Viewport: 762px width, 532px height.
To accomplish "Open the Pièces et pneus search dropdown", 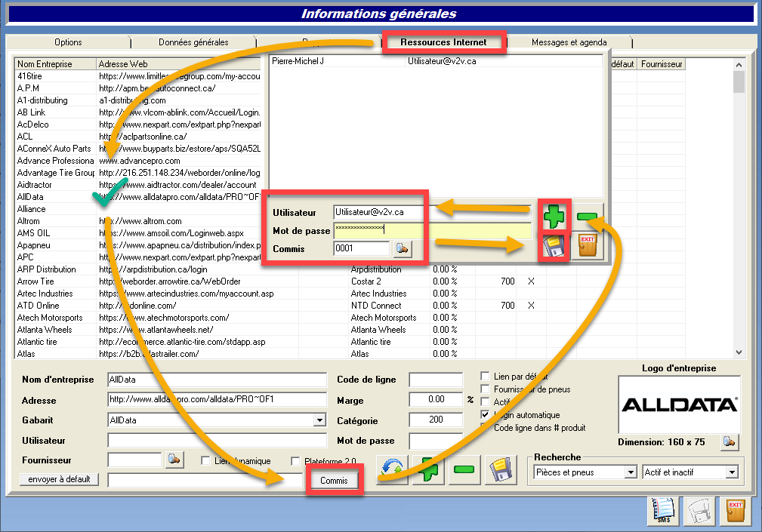I will pyautogui.click(x=631, y=472).
